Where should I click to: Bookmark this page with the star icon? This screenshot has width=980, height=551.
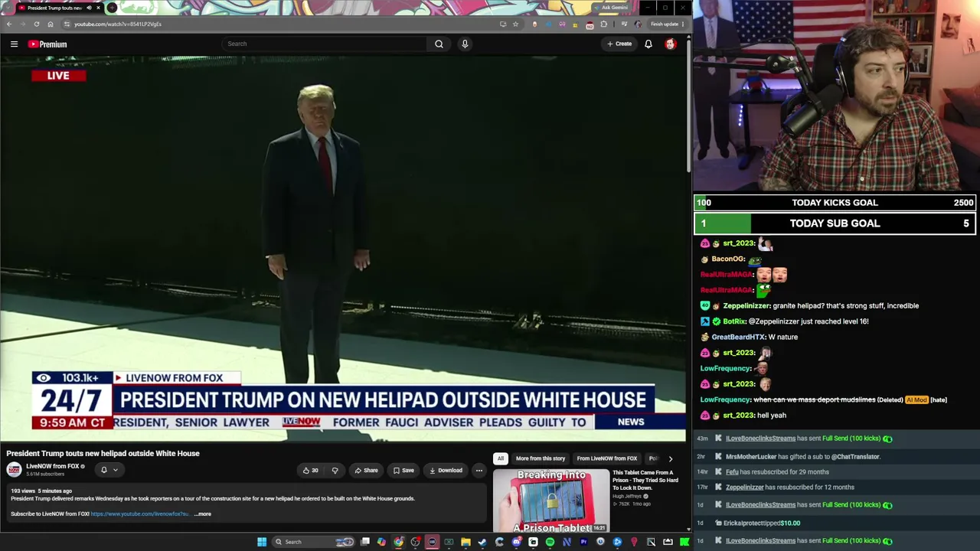[x=515, y=24]
